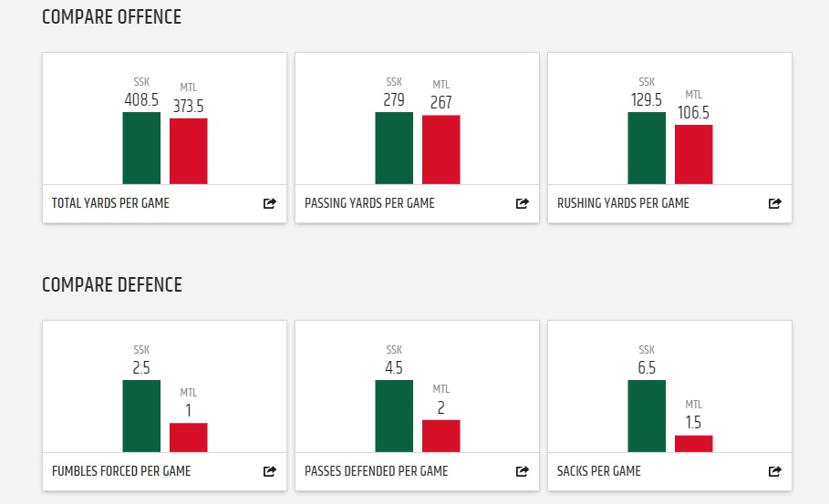Screen dimensions: 829x504
Task: Share the Passing Yards Per Game chart
Action: coord(522,203)
